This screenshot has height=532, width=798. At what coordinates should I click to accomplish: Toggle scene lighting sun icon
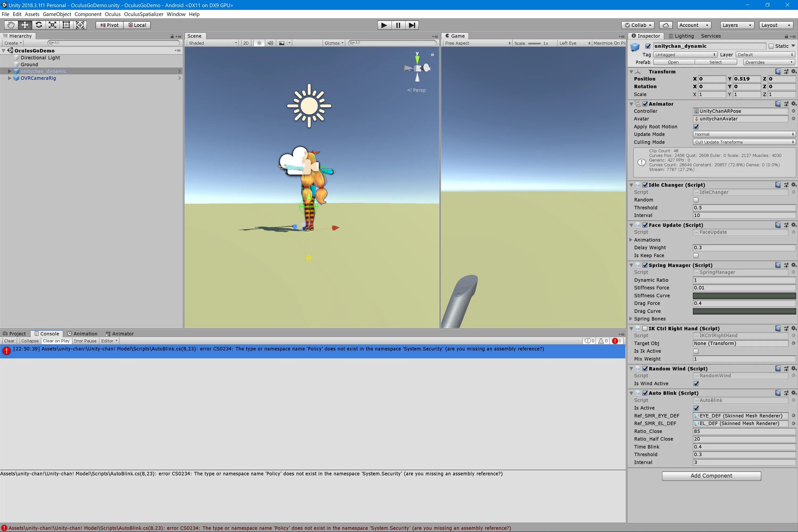(259, 43)
